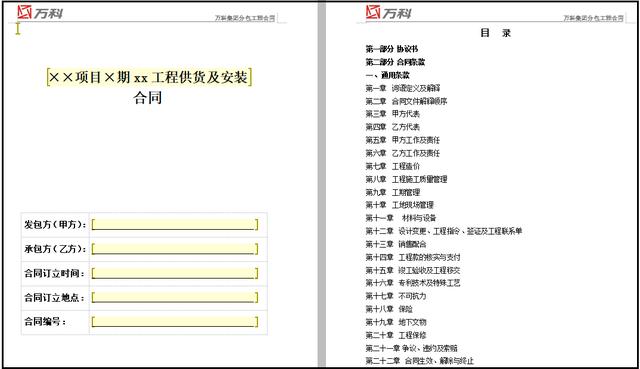Click the 合同 heading below the title
The width and height of the screenshot is (640, 369).
click(x=148, y=98)
